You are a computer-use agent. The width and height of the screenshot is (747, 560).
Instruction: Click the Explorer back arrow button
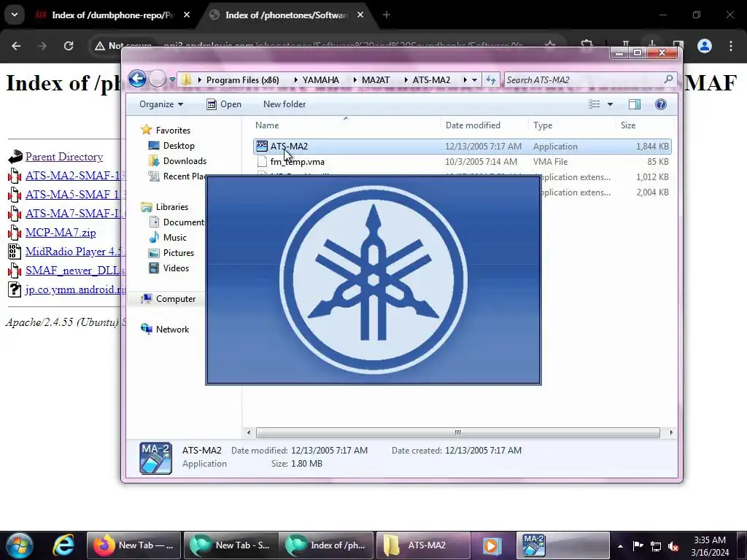[x=137, y=79]
